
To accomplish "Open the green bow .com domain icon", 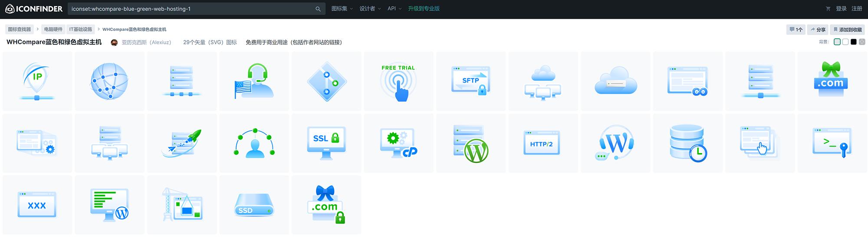I will (832, 81).
